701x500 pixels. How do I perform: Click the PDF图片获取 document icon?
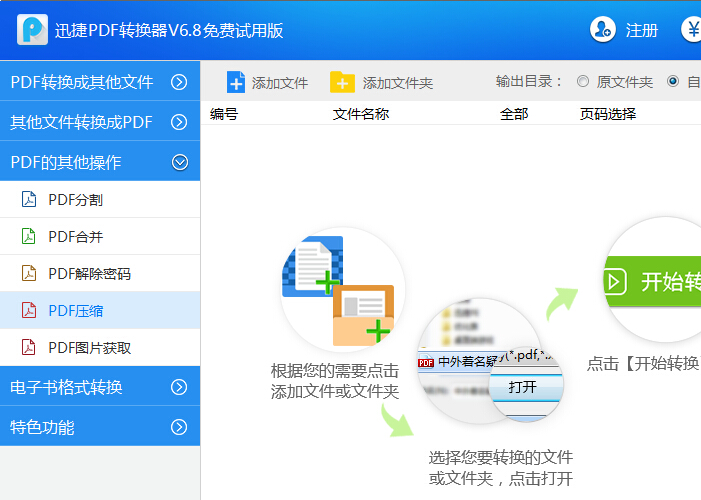click(x=29, y=347)
